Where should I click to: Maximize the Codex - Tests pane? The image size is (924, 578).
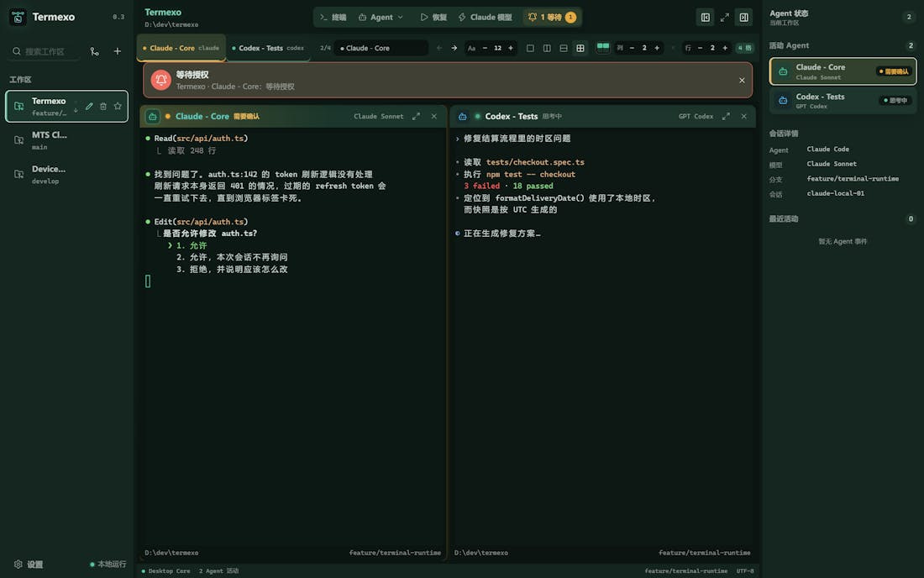pos(726,117)
